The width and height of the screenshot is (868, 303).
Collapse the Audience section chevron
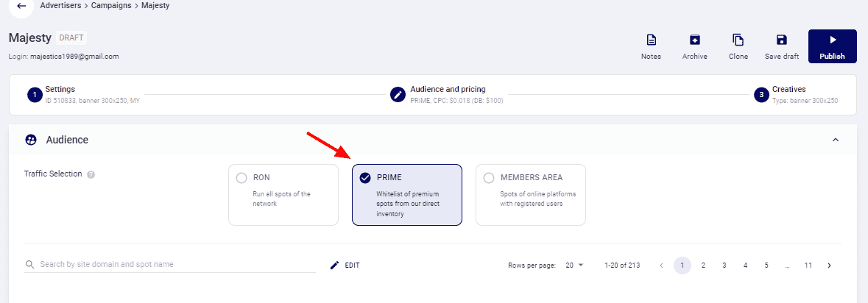[836, 140]
